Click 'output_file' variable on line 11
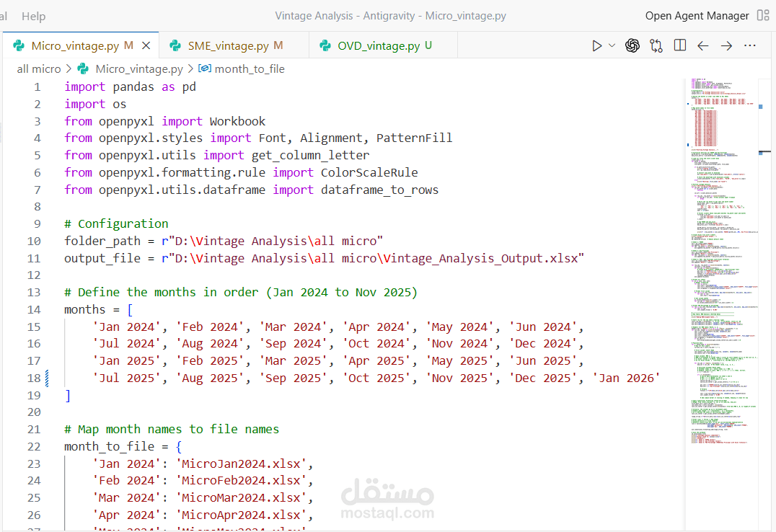 click(x=102, y=258)
